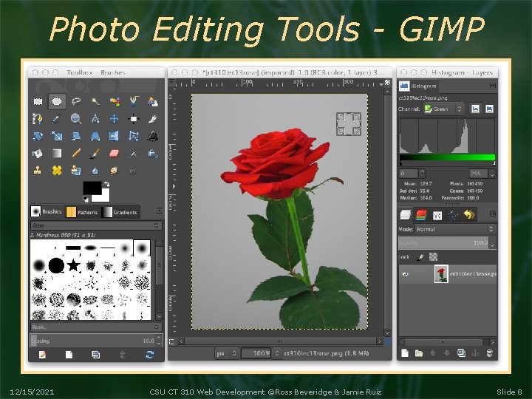
Task: Select the Text tool
Action: [153, 136]
